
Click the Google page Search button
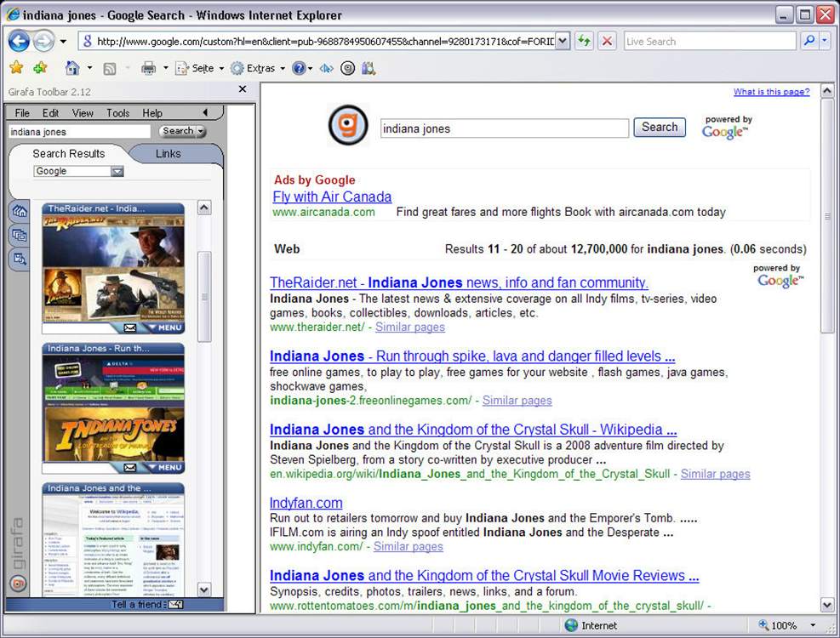(x=660, y=127)
